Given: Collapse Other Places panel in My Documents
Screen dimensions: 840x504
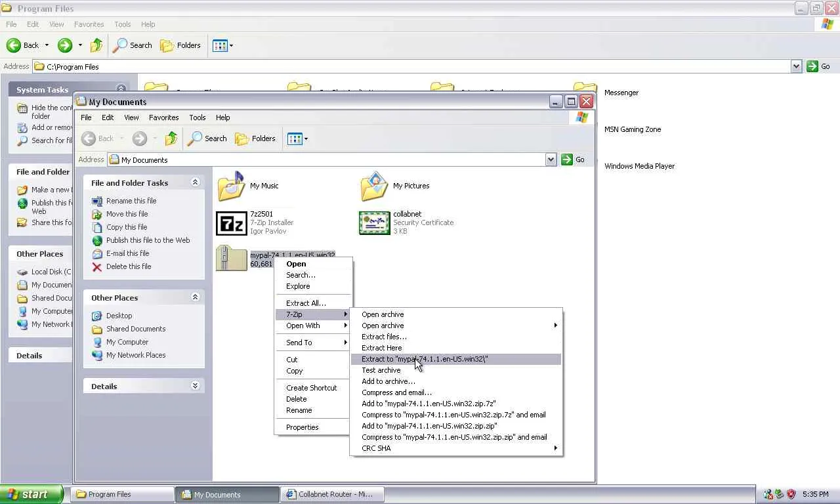Looking at the screenshot, I should pos(195,297).
